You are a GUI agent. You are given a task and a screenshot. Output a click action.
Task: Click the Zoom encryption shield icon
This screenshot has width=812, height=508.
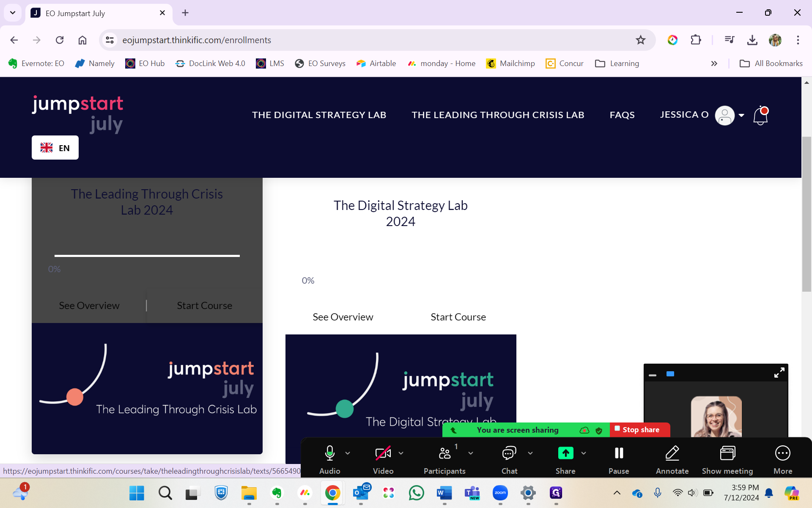click(599, 431)
